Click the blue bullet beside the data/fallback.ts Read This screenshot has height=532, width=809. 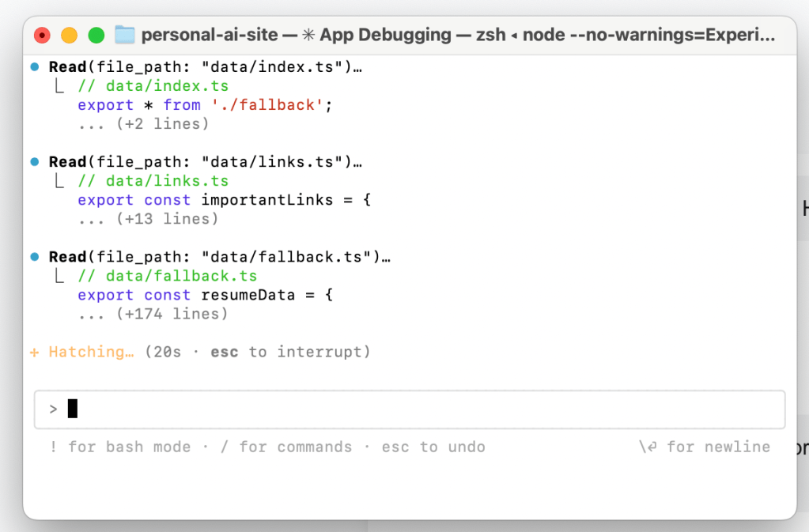[34, 257]
